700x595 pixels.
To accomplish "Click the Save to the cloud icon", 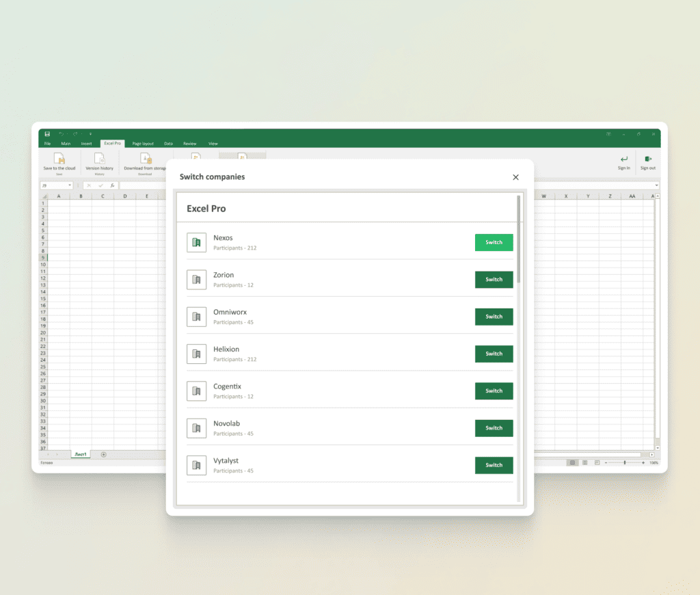I will [x=59, y=159].
